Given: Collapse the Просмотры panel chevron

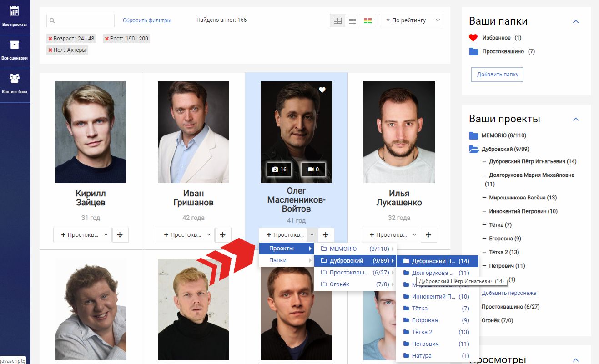Looking at the screenshot, I should (x=576, y=360).
